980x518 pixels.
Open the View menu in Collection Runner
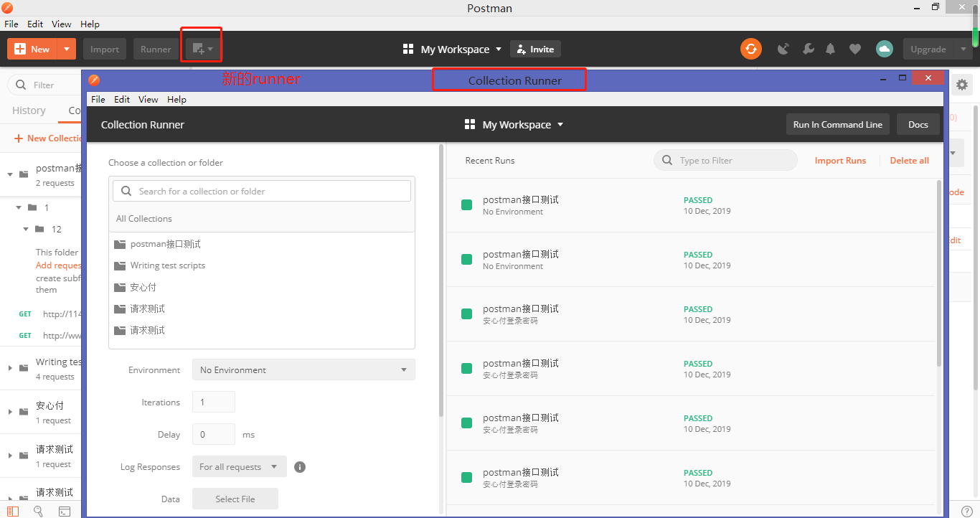[x=149, y=99]
